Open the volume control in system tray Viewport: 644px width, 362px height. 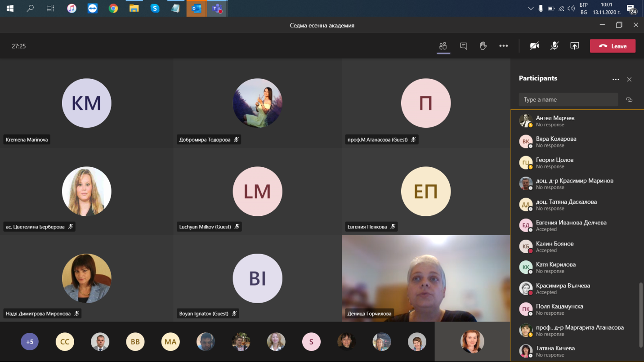coord(571,8)
